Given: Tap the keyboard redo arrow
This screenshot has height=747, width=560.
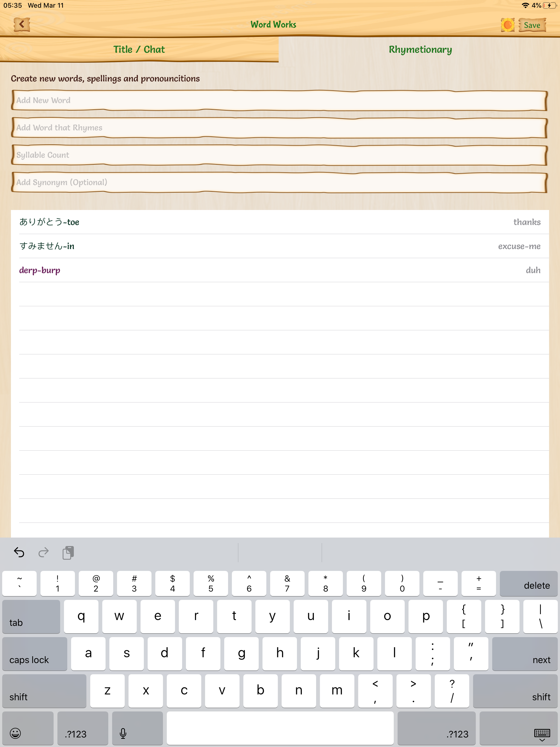Looking at the screenshot, I should pyautogui.click(x=43, y=552).
